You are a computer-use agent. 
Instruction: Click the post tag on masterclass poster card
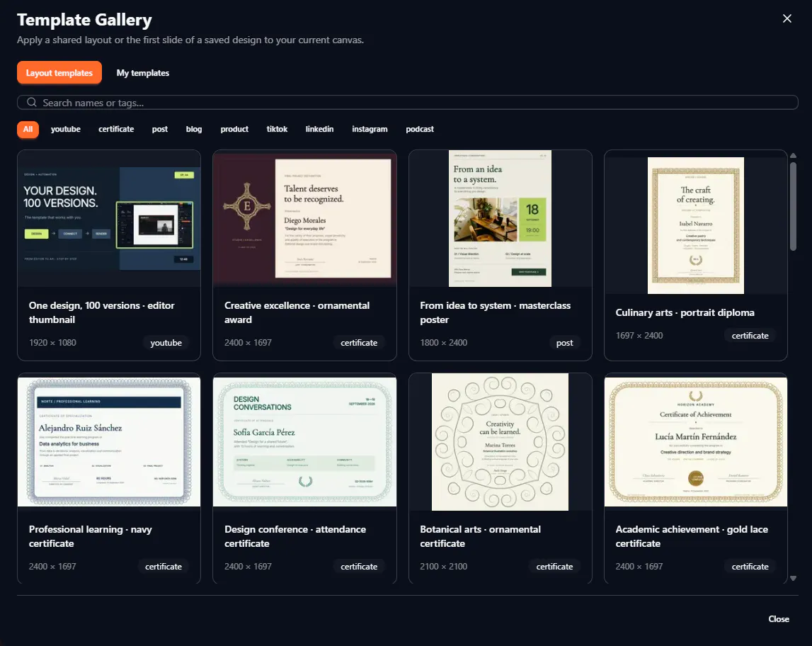coord(564,342)
